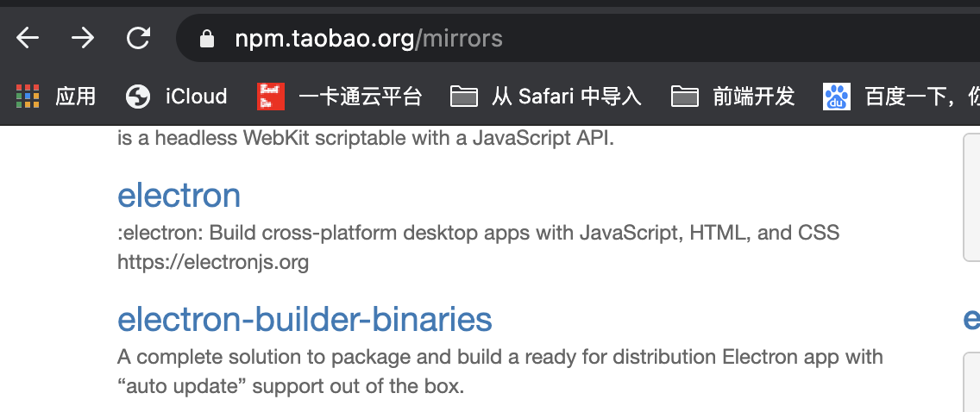
Task: Click the "auto update" support description line
Action: click(291, 386)
